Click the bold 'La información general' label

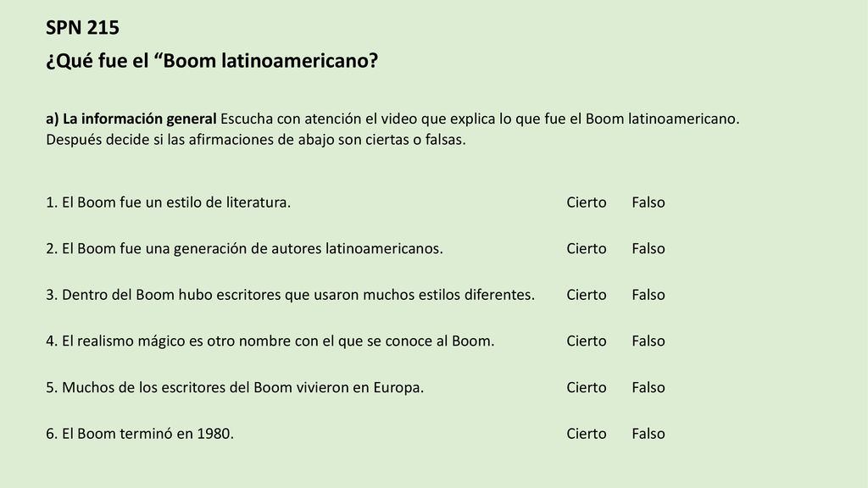[x=139, y=119]
